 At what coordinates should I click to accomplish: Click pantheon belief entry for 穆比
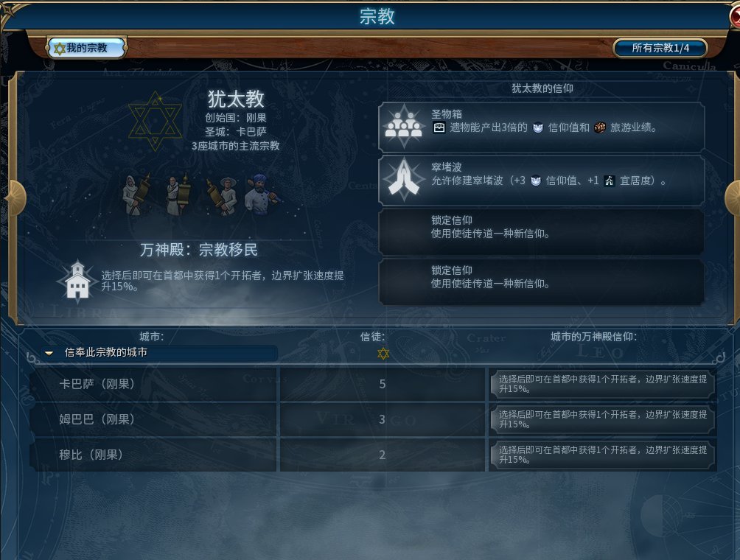603,455
